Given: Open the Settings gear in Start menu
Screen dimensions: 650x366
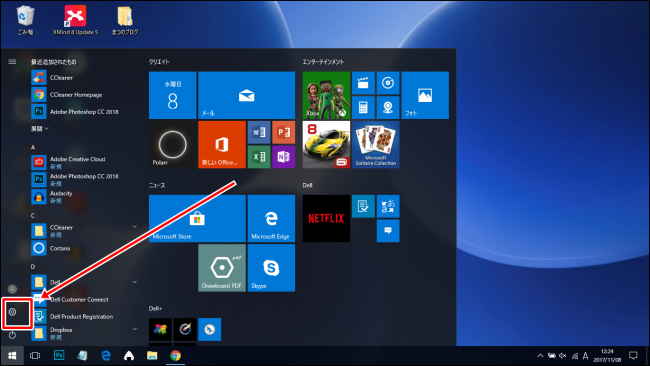Looking at the screenshot, I should [12, 312].
